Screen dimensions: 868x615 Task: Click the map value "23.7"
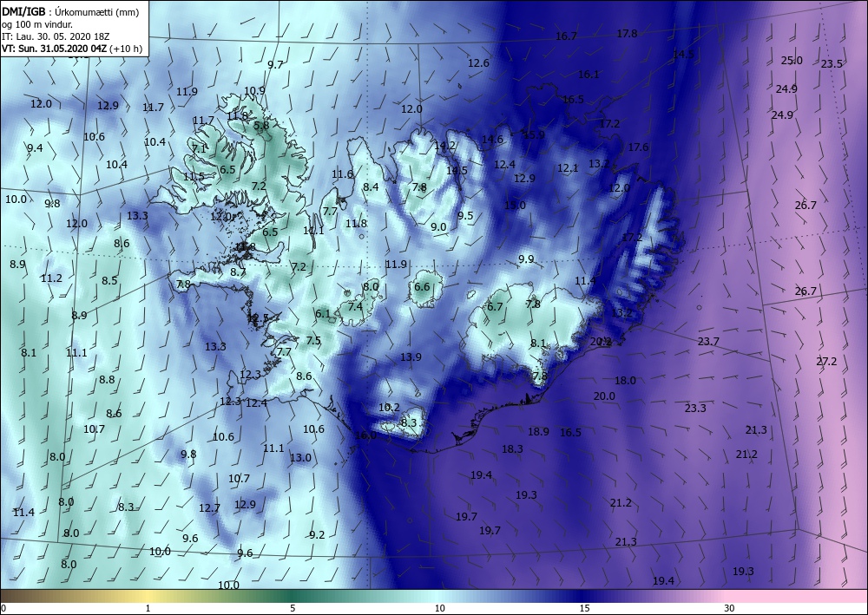click(708, 341)
